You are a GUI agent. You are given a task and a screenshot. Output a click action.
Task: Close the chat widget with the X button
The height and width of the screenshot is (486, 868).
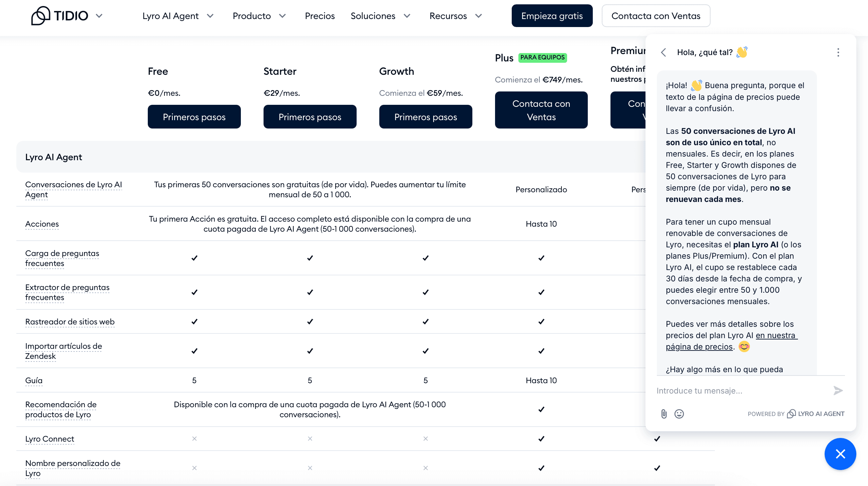(x=840, y=454)
